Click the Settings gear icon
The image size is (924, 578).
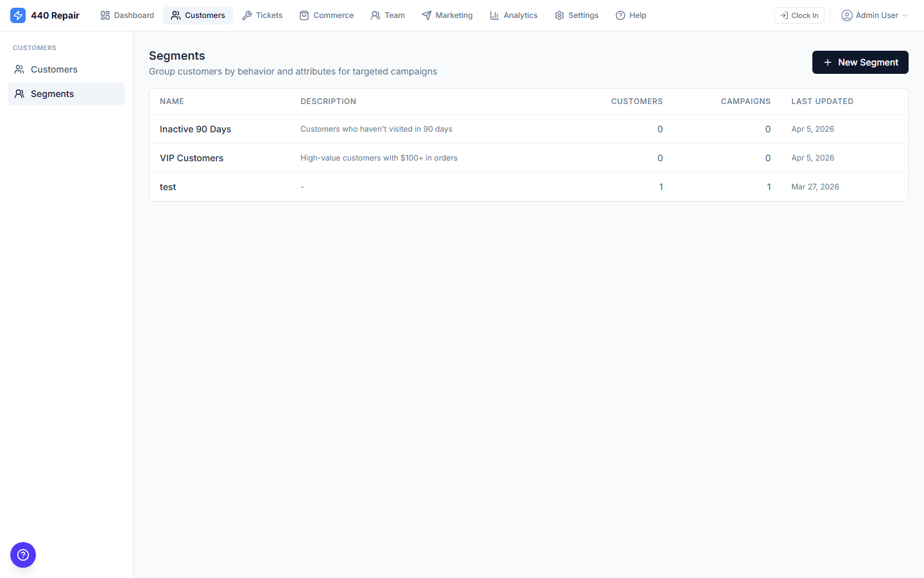[560, 15]
